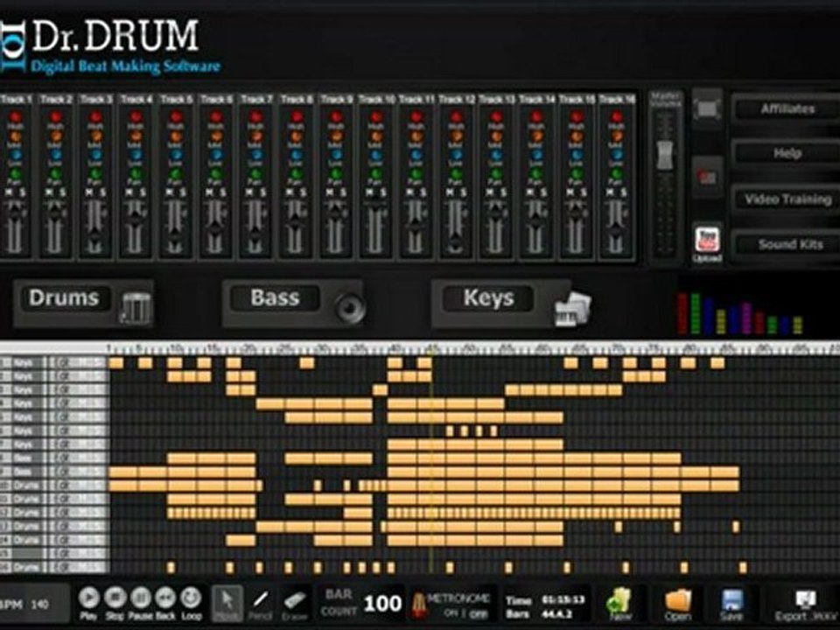Viewport: 840px width, 630px height.
Task: Click the keyboard icon beside Keys
Action: tap(572, 309)
